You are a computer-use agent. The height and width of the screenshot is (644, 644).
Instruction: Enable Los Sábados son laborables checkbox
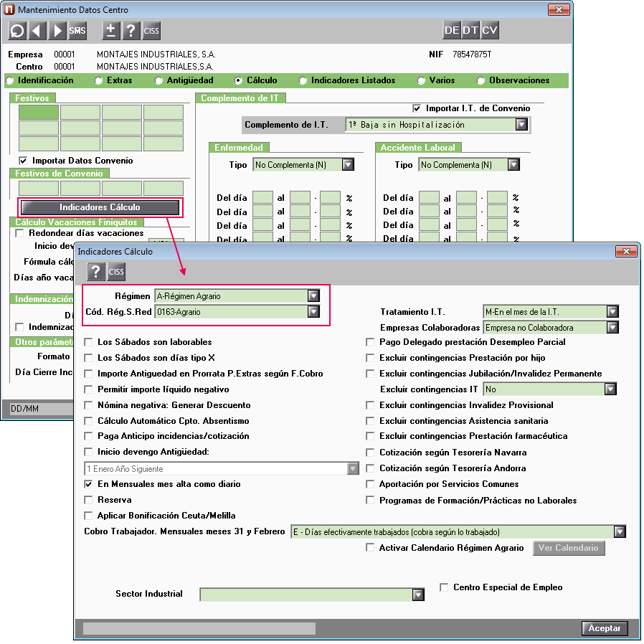(x=88, y=343)
